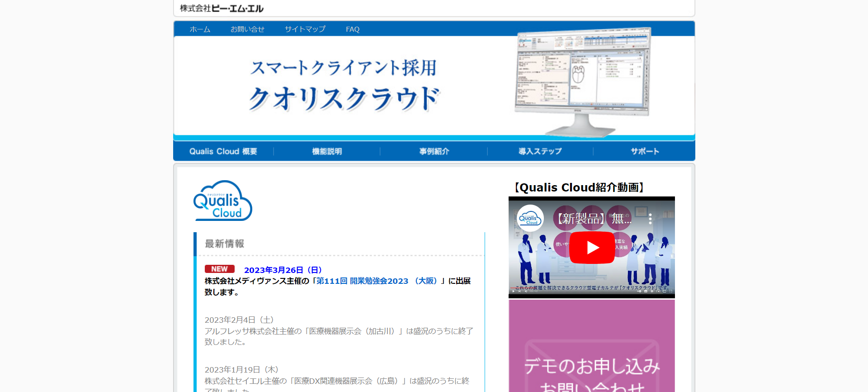Open the 第111回 開業勉強会2023（大阪） link
The height and width of the screenshot is (392, 868).
377,281
